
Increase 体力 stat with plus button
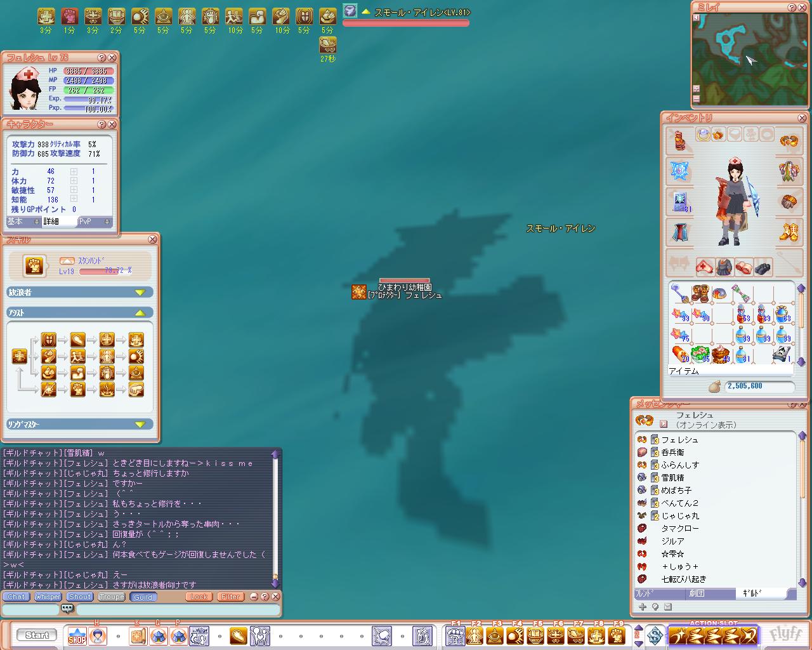pyautogui.click(x=74, y=181)
